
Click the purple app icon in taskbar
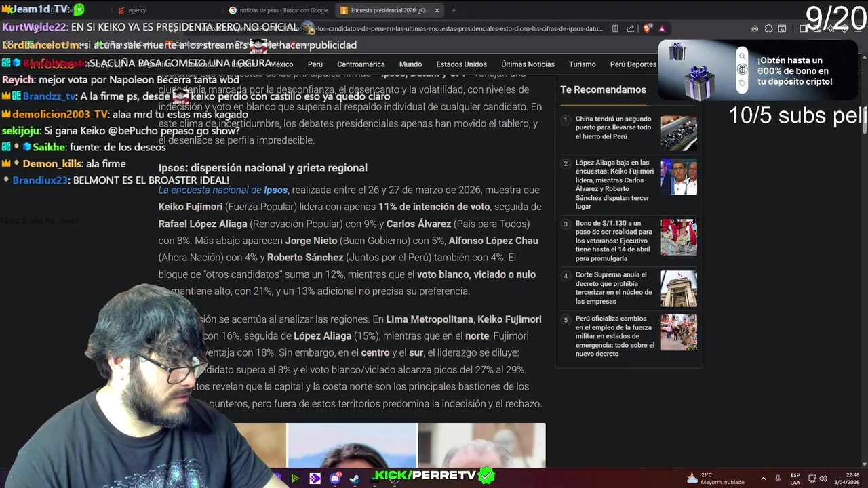315,479
